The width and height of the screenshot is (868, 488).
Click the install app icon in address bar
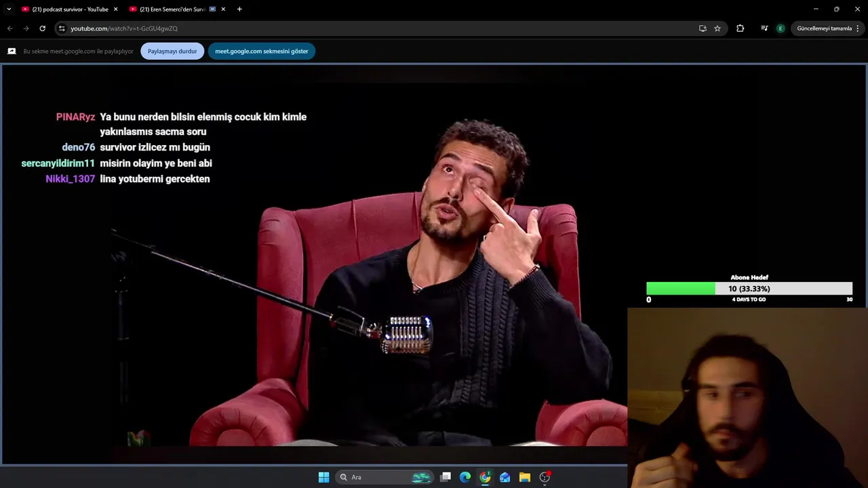(703, 28)
